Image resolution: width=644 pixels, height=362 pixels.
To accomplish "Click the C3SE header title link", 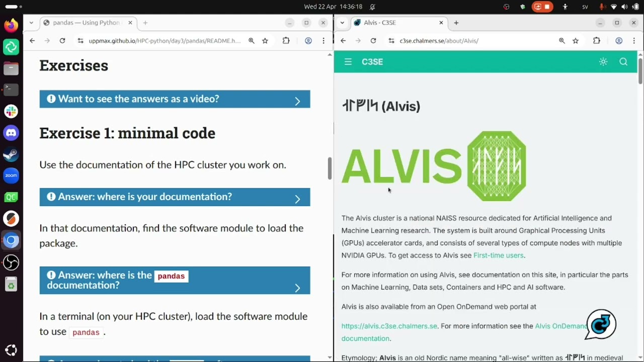I will 372,62.
